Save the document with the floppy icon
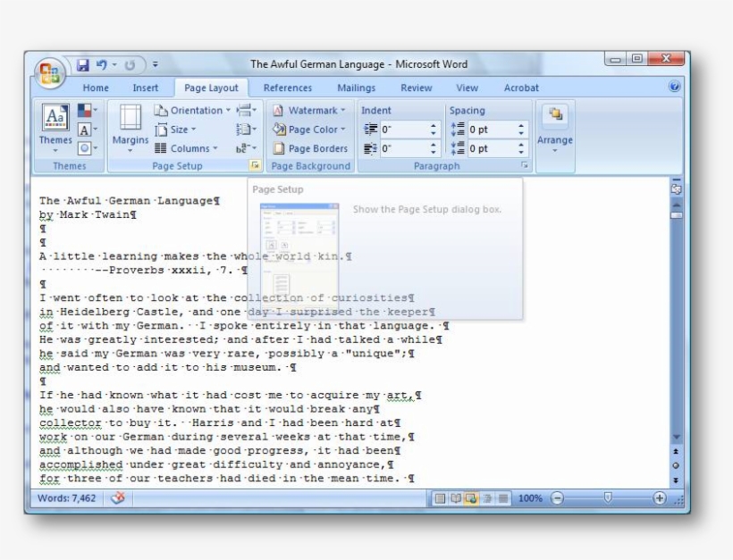Viewport: 733px width, 560px height. click(x=83, y=65)
